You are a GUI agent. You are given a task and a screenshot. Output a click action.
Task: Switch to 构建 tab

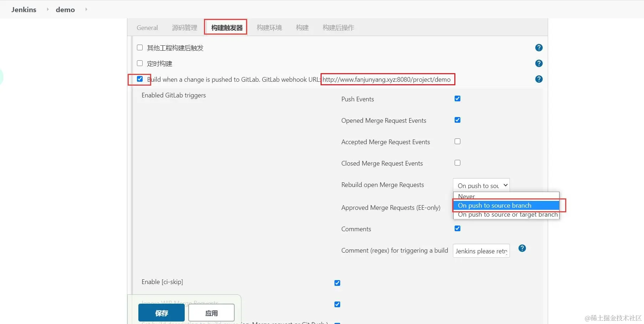click(x=302, y=28)
